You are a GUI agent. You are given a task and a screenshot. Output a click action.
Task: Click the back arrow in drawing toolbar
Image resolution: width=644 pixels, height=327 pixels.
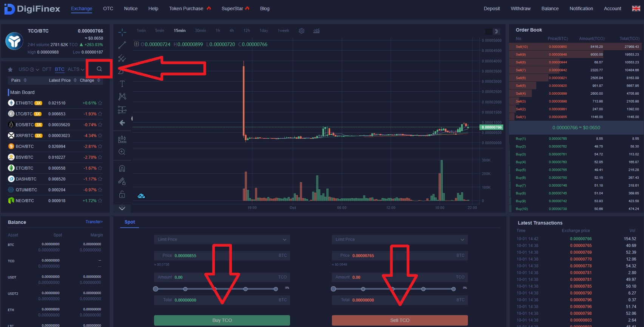[122, 123]
